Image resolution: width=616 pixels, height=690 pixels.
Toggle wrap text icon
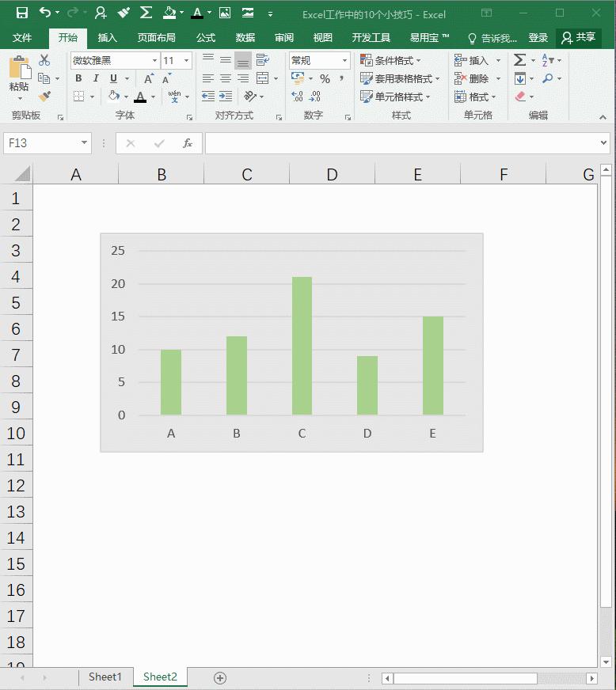[263, 60]
